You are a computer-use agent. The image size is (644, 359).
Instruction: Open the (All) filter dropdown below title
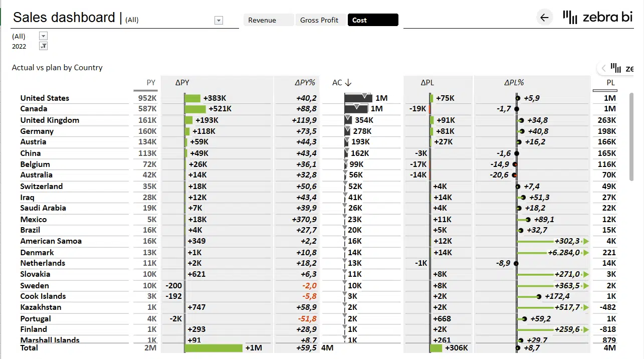[43, 36]
